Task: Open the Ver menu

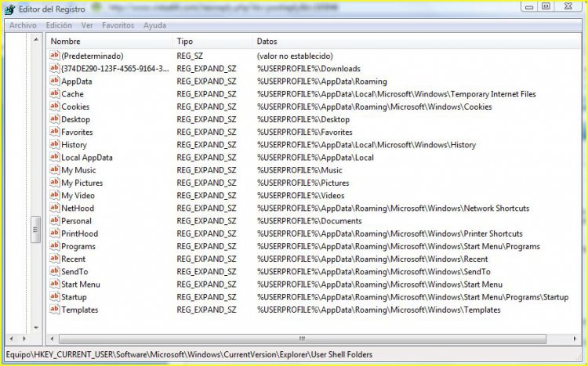Action: click(x=87, y=26)
